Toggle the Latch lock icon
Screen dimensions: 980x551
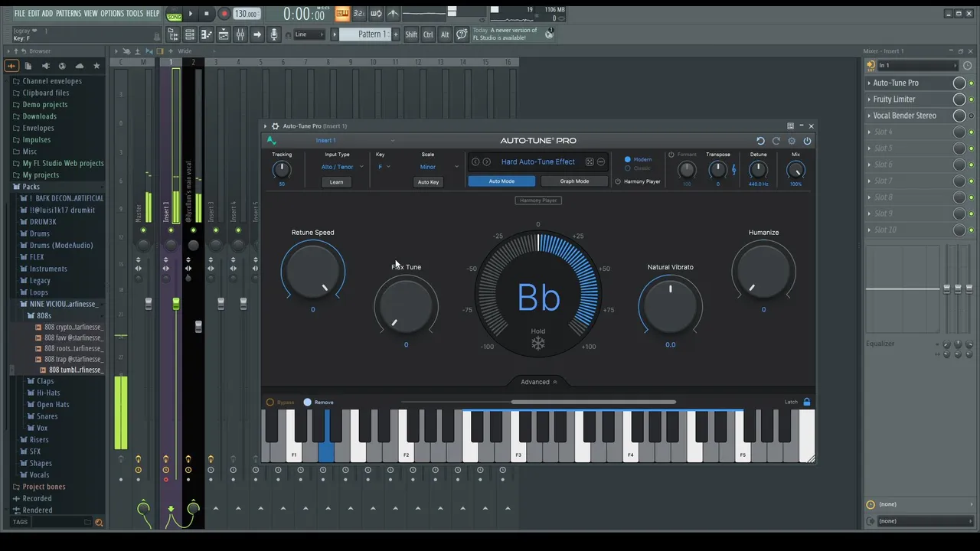[807, 403]
